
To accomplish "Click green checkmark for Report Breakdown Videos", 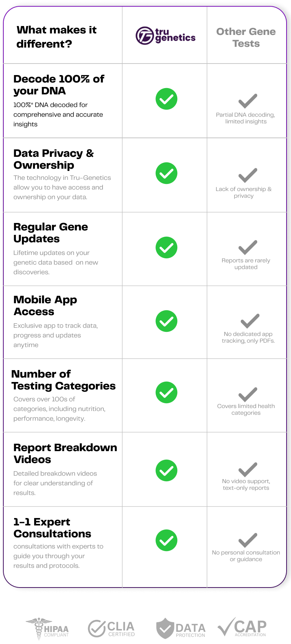I will click(166, 470).
